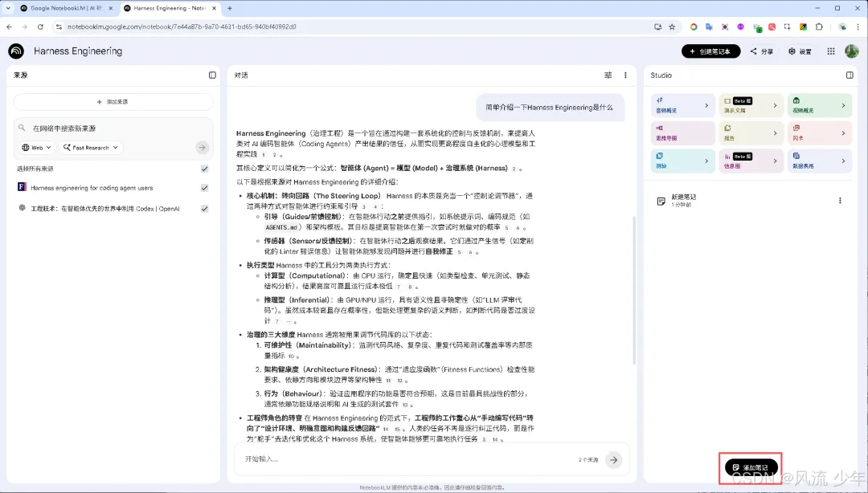Click the NotebookLM logo icon
868x493 pixels.
(x=16, y=51)
